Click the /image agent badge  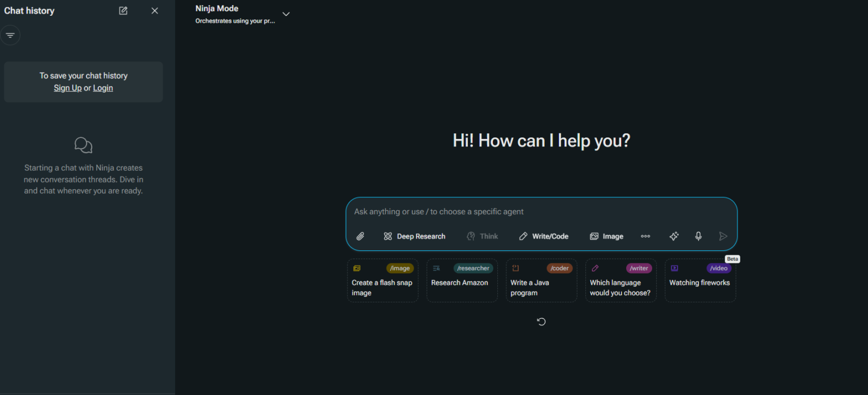tap(400, 268)
